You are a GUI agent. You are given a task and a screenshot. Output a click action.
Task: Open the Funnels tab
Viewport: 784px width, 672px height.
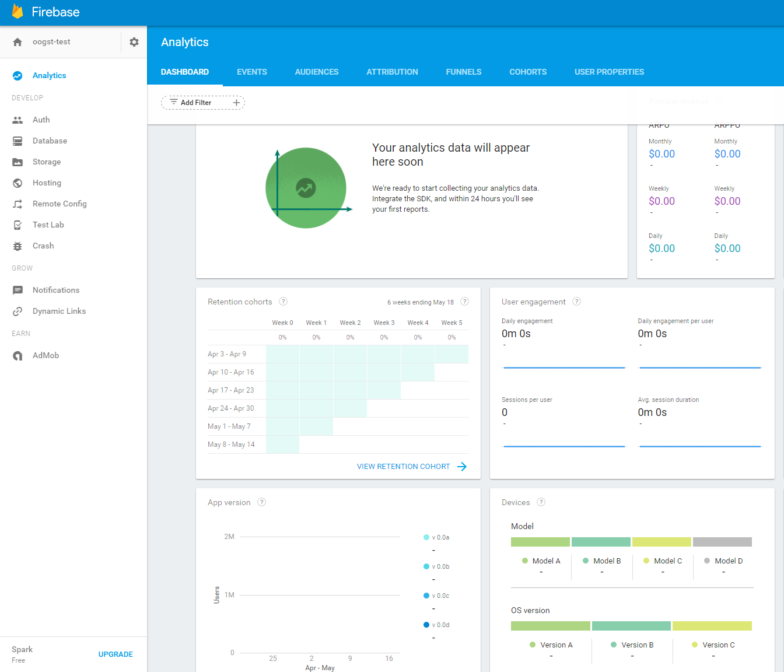pos(464,72)
